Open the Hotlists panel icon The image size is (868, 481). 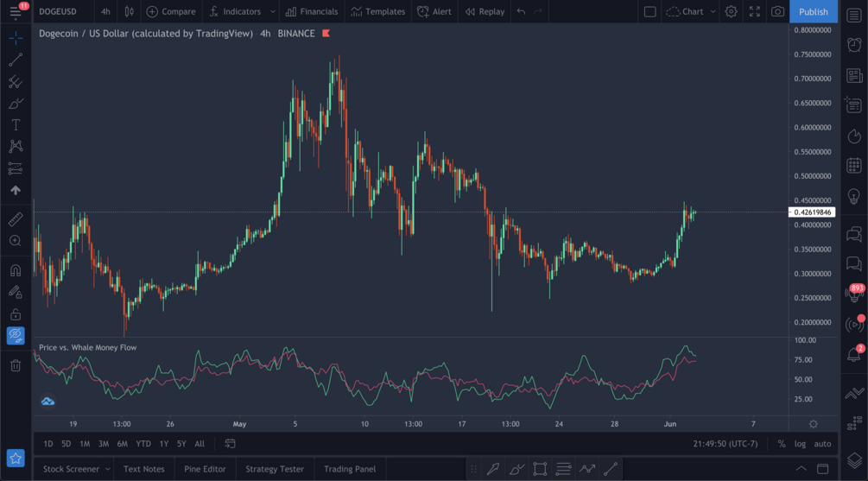(854, 136)
